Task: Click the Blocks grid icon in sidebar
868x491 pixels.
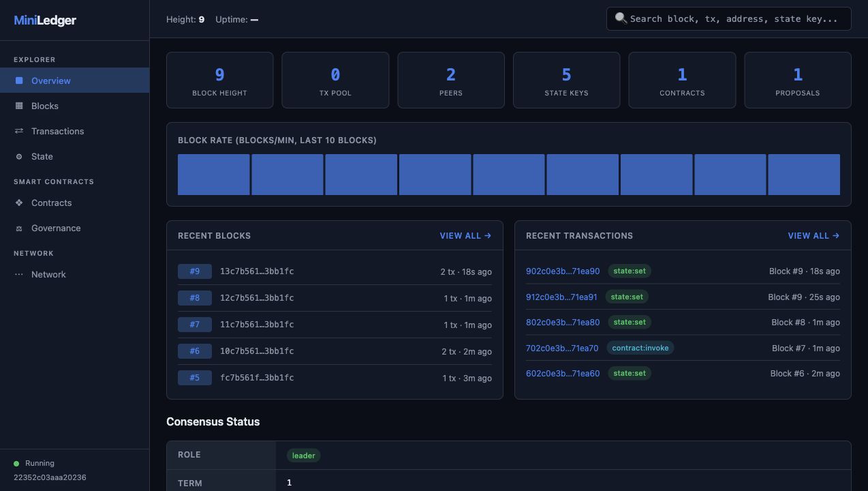Action: click(x=19, y=106)
